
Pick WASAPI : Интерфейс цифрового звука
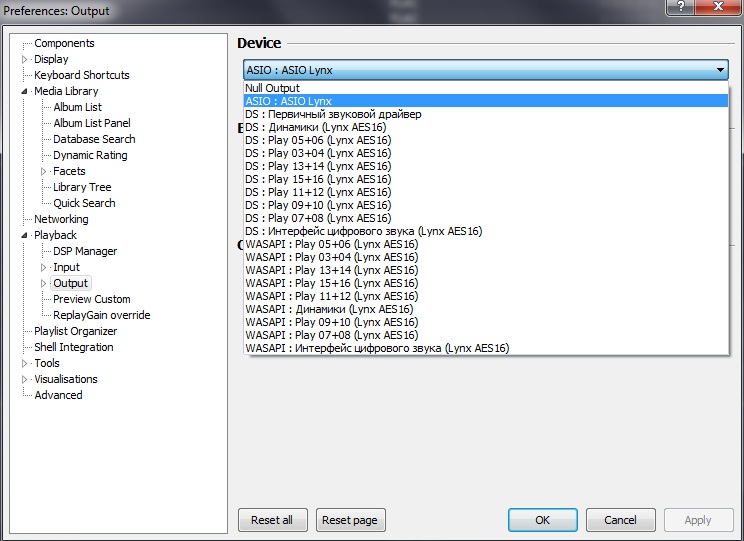[486, 348]
